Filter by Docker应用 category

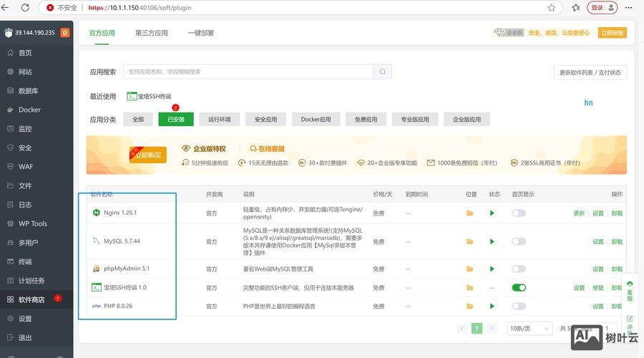(x=316, y=119)
